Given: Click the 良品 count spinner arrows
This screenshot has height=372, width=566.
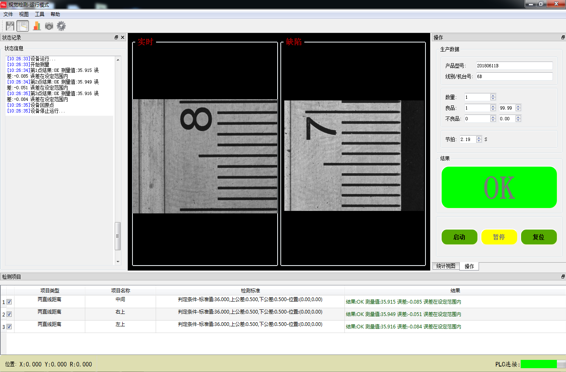Looking at the screenshot, I should tap(493, 108).
